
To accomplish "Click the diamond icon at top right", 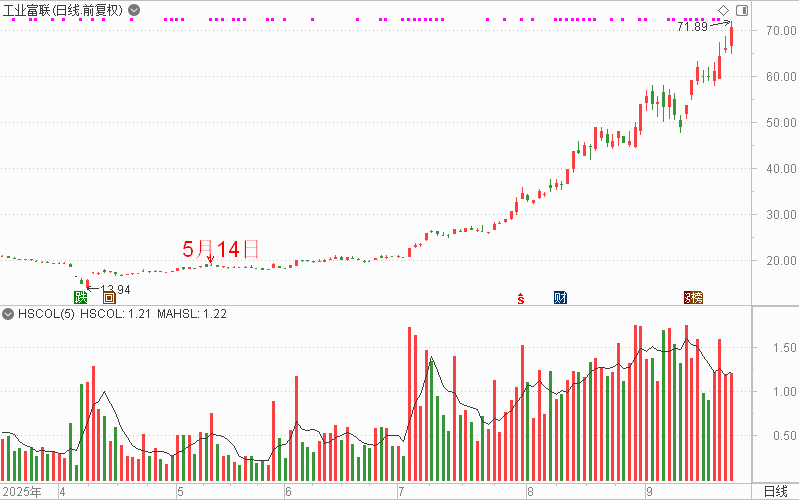I will [723, 10].
